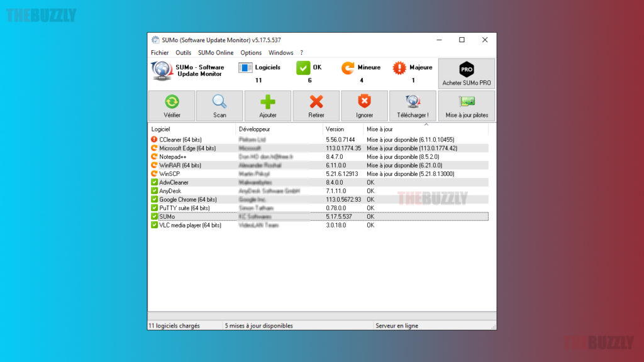Select the Google Chrome (64 bits) entry
The height and width of the screenshot is (362, 644).
click(187, 199)
